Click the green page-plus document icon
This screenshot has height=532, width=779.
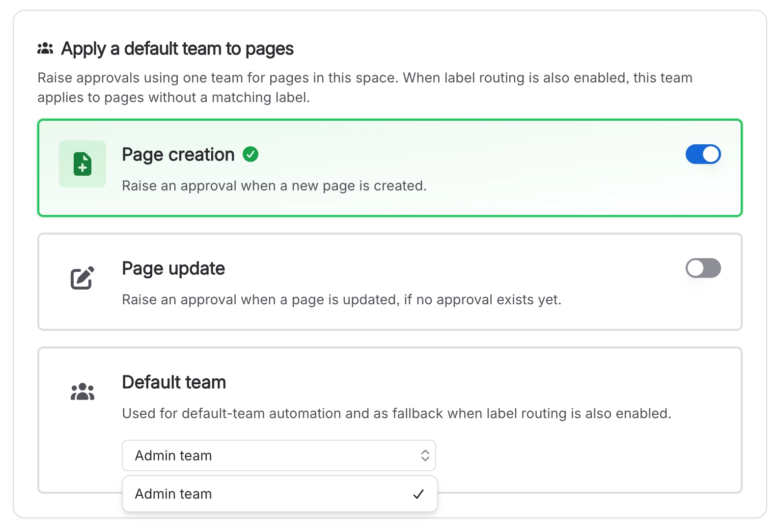point(83,164)
